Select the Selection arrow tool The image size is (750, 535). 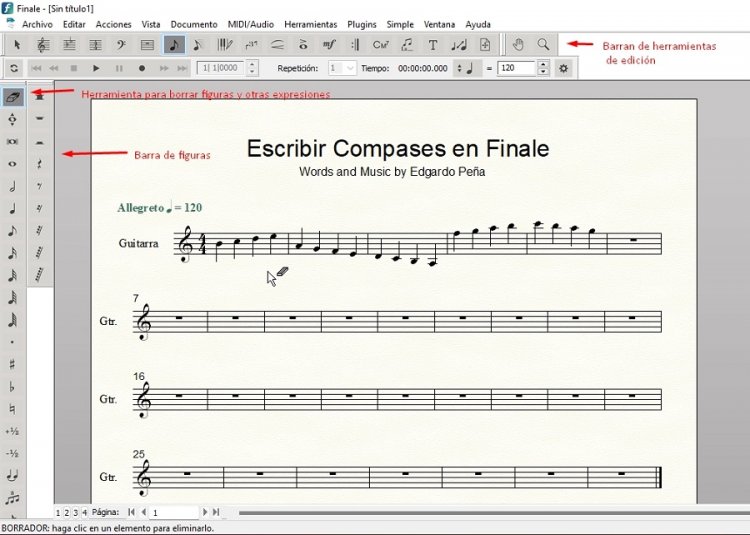point(17,45)
